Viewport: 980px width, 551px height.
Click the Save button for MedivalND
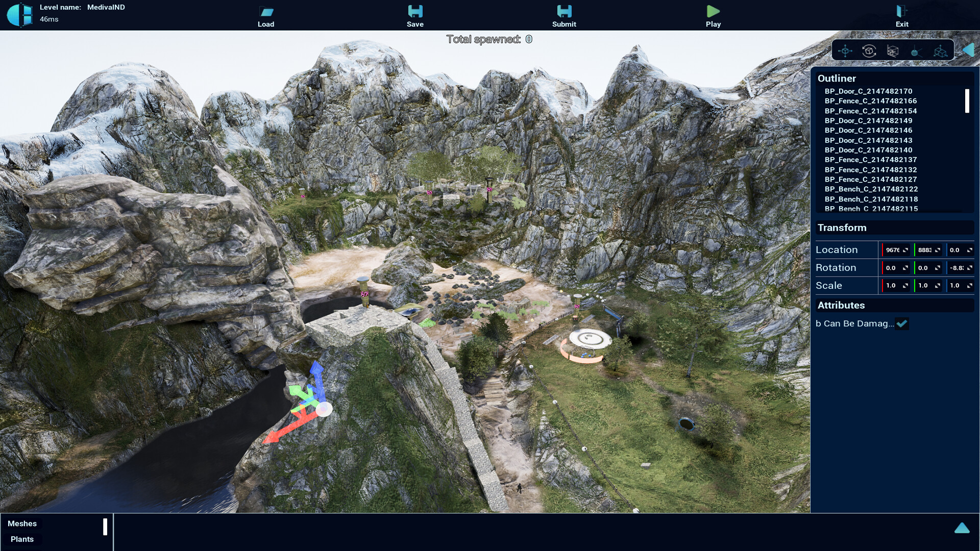414,15
